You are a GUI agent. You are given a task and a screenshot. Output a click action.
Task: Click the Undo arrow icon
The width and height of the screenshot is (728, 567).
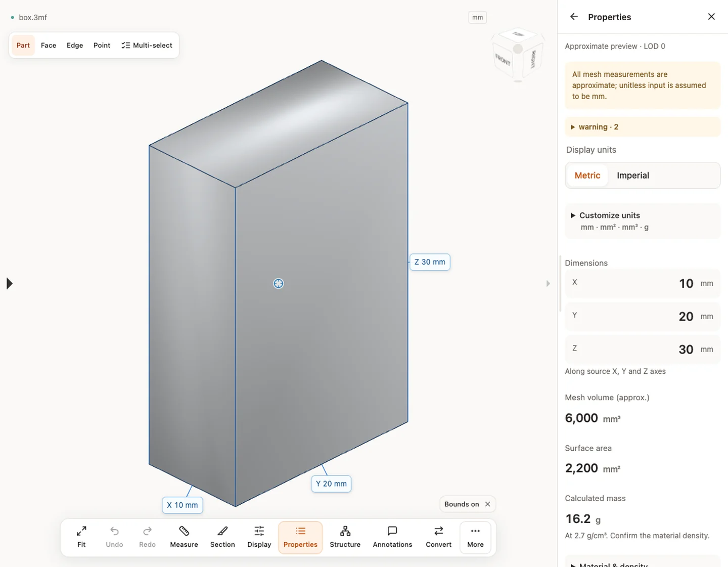pyautogui.click(x=114, y=531)
